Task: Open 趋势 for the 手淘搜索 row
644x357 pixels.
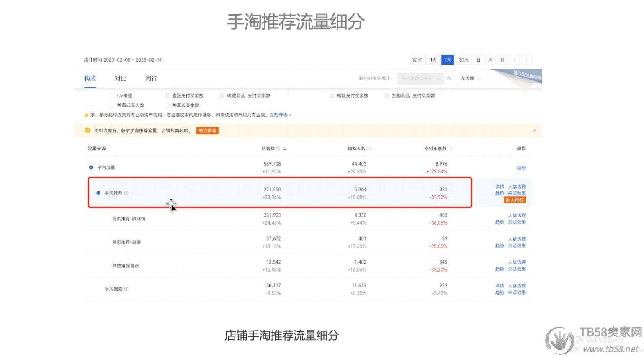Action: (500, 293)
